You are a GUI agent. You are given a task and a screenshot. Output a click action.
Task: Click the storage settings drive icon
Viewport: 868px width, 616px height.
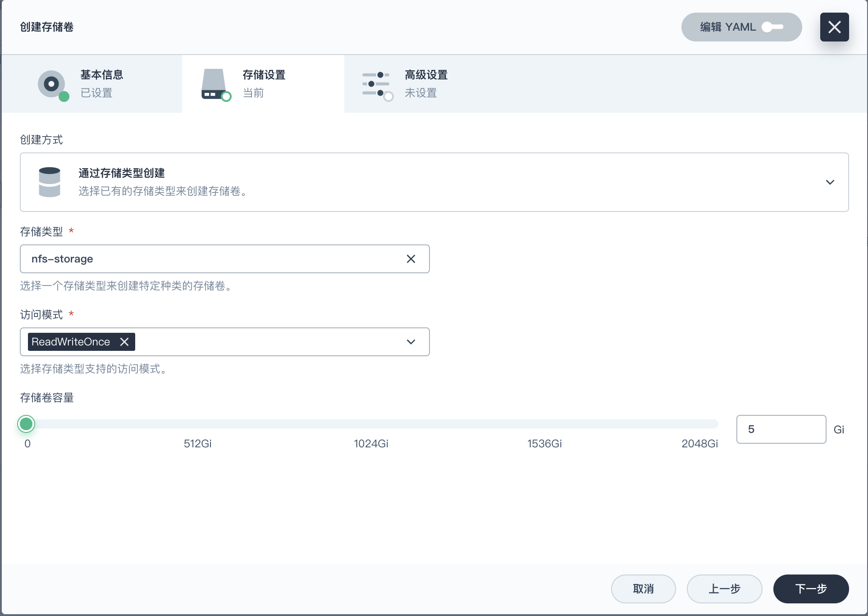click(x=214, y=84)
